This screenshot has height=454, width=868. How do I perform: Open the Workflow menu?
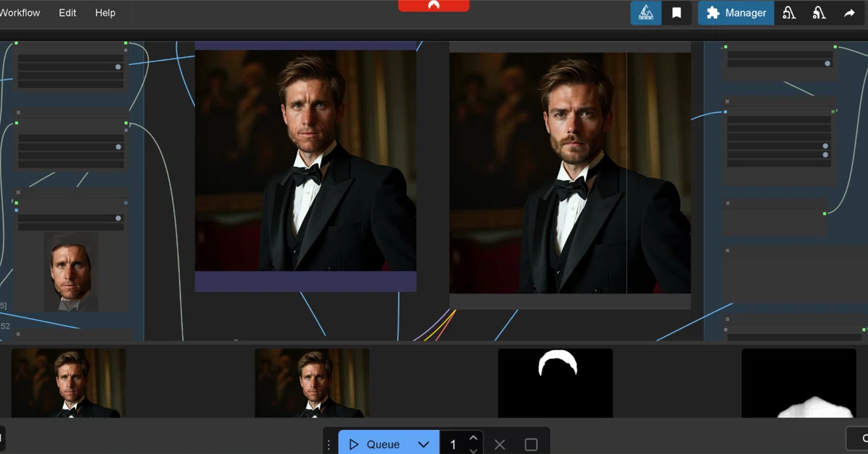(x=20, y=13)
